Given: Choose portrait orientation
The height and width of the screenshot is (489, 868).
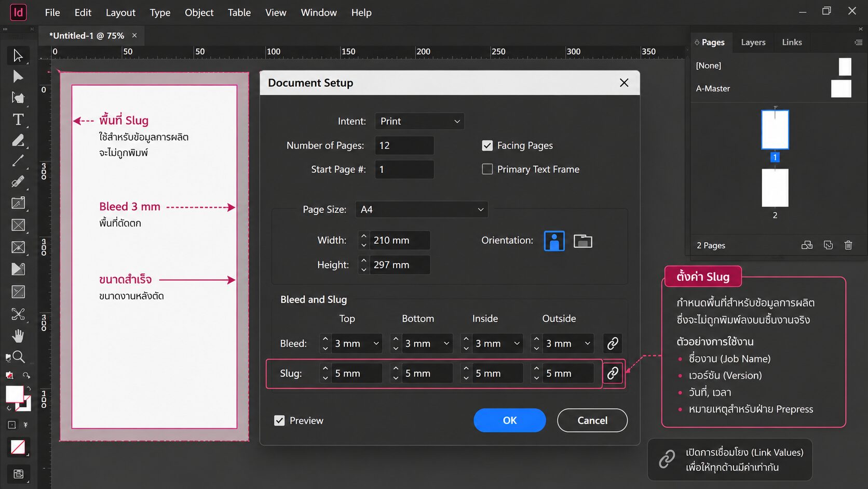Looking at the screenshot, I should (554, 241).
